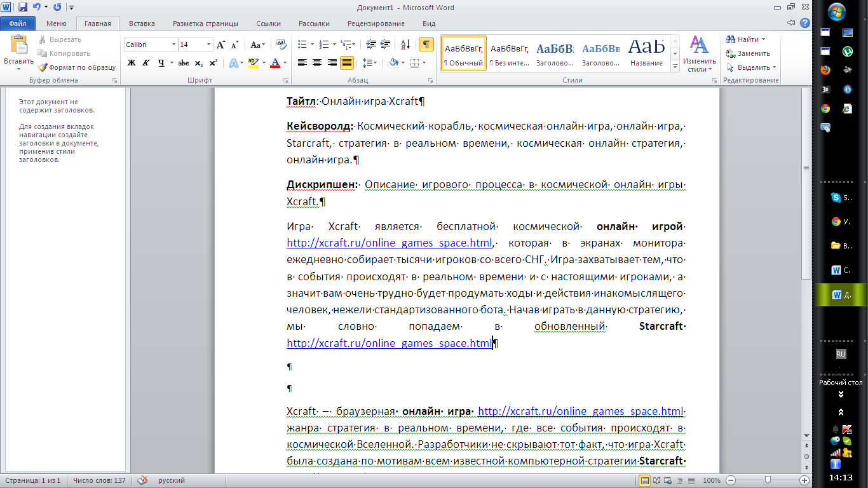
Task: Switch to Разметка страницы tab
Action: tap(205, 24)
